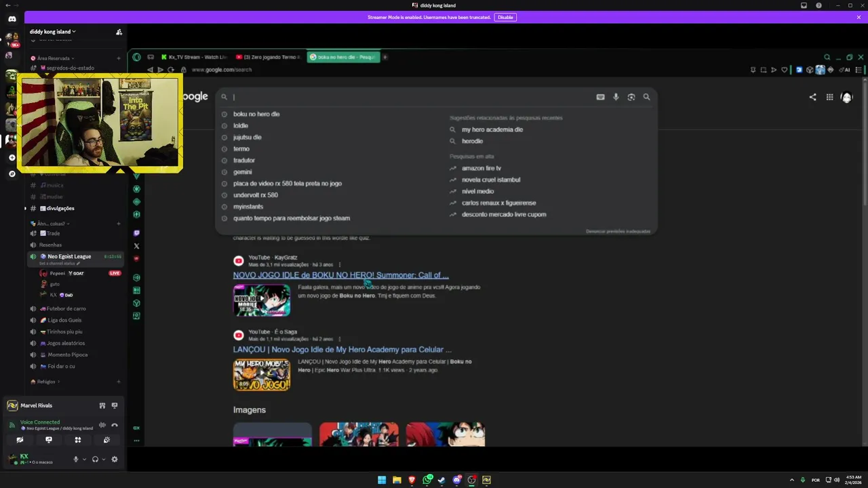
Task: Select related search my hero academia dle
Action: tap(492, 129)
